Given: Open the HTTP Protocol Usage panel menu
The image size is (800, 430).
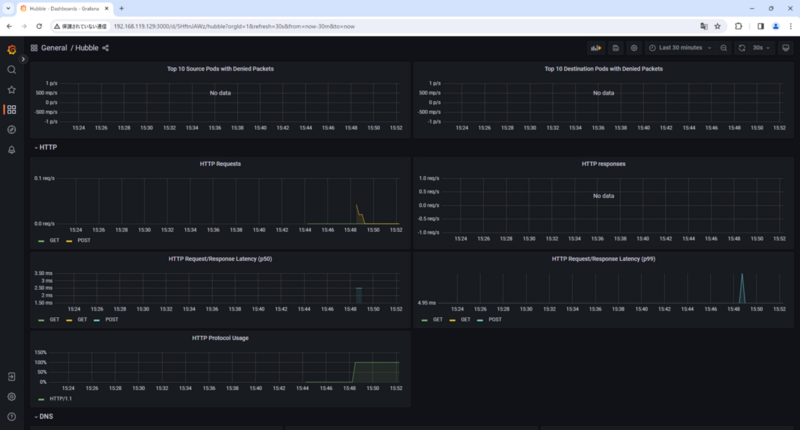Looking at the screenshot, I should tap(220, 338).
